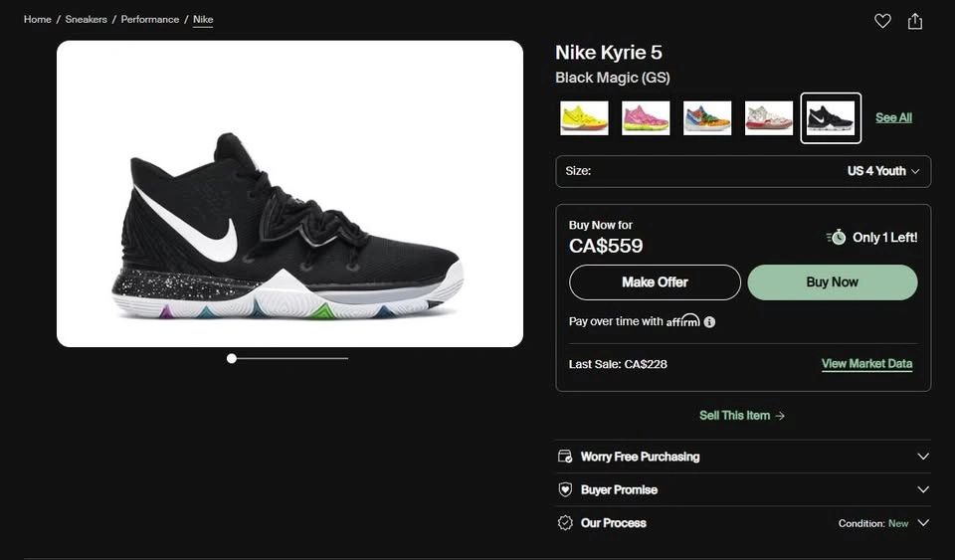Viewport: 955px width, 560px height.
Task: Click See All colorways link
Action: pyautogui.click(x=893, y=118)
